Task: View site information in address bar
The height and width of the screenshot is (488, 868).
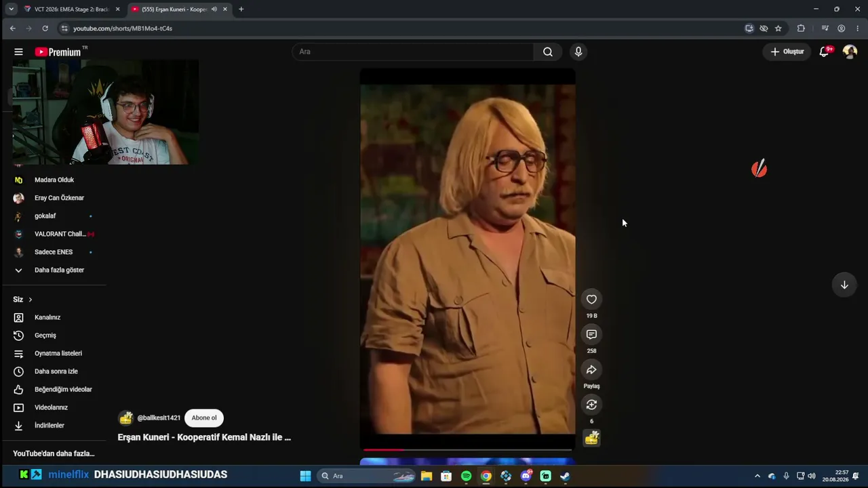Action: point(64,28)
